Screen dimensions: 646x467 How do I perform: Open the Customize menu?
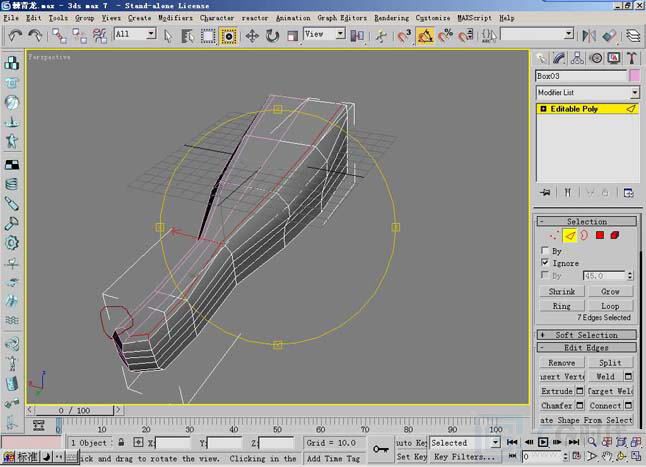433,18
